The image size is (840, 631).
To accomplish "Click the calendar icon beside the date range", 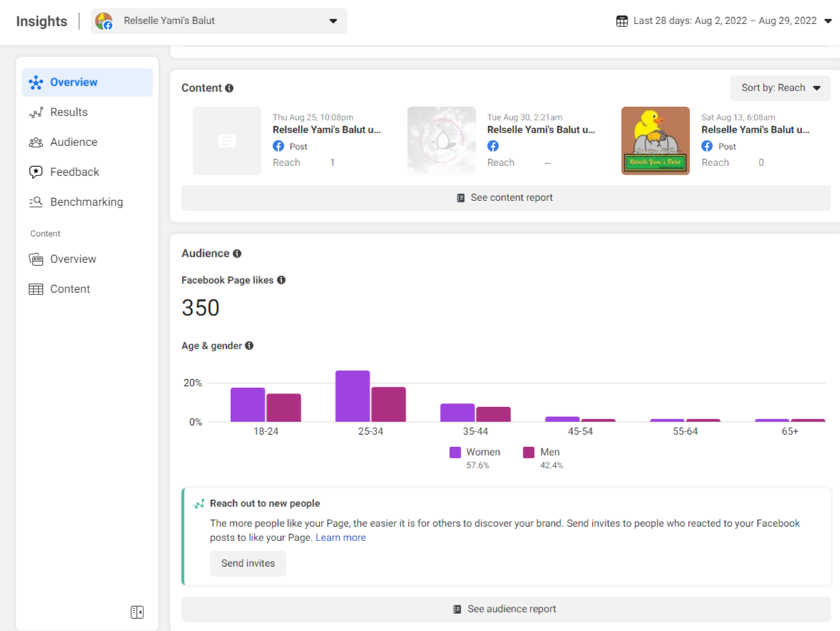I will (x=622, y=21).
